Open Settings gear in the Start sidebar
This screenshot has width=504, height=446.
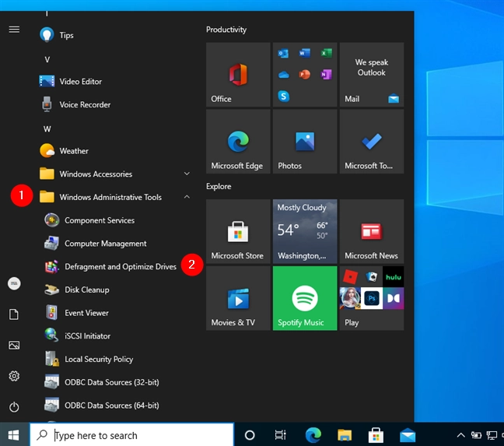click(x=14, y=376)
